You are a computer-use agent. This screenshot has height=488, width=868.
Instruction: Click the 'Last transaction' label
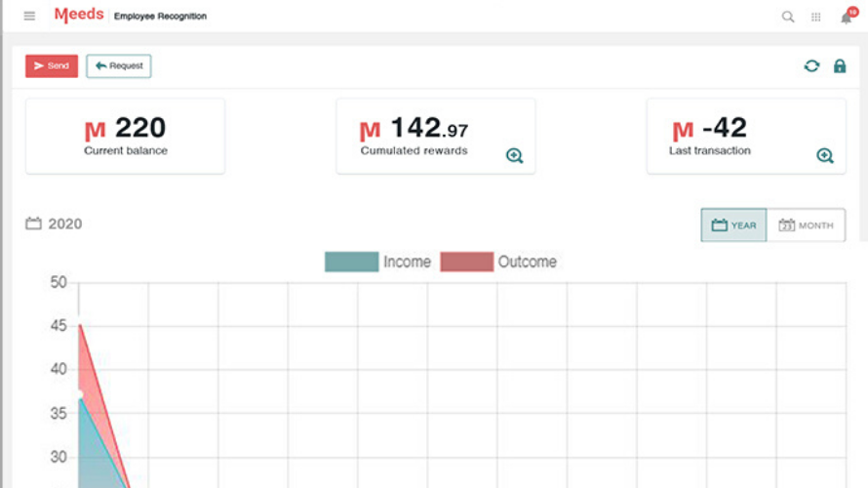pos(710,150)
